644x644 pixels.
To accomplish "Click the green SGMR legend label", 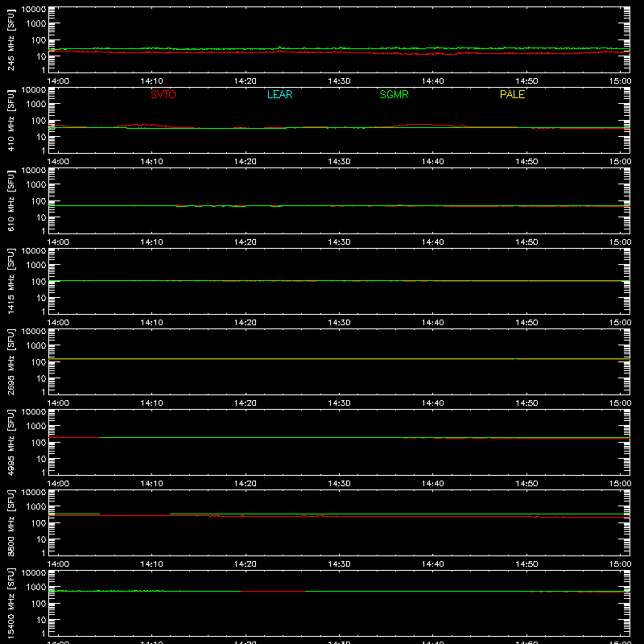I will [394, 94].
